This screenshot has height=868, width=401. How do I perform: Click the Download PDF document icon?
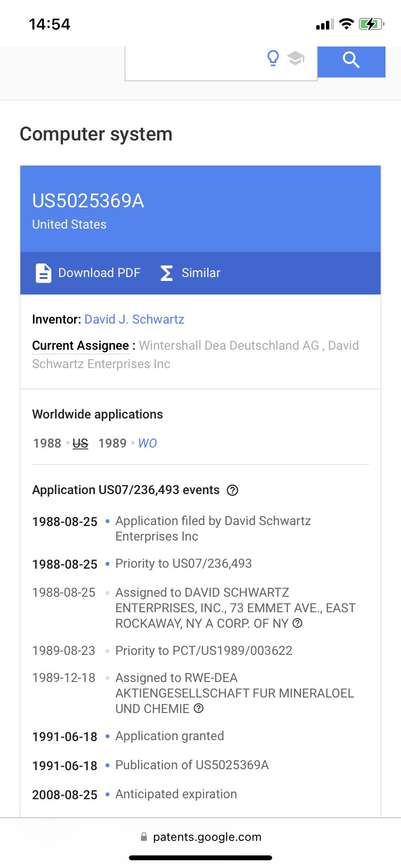[x=43, y=273]
